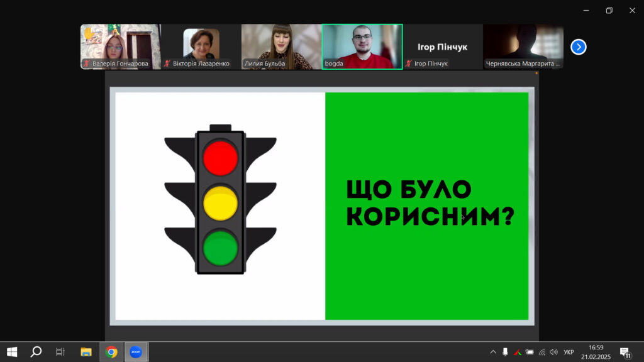Show next participants with blue arrow button
This screenshot has width=644, height=362.
[579, 47]
